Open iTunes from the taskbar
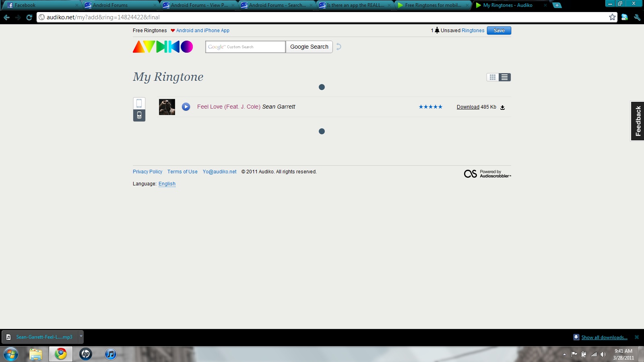Viewport: 644px width, 362px height. click(111, 354)
